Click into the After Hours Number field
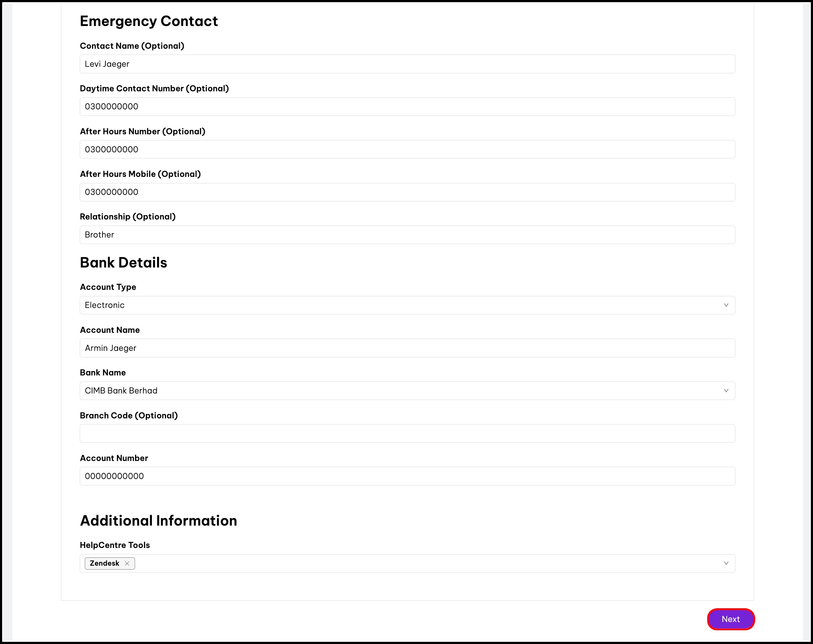Image resolution: width=813 pixels, height=644 pixels. (x=407, y=149)
